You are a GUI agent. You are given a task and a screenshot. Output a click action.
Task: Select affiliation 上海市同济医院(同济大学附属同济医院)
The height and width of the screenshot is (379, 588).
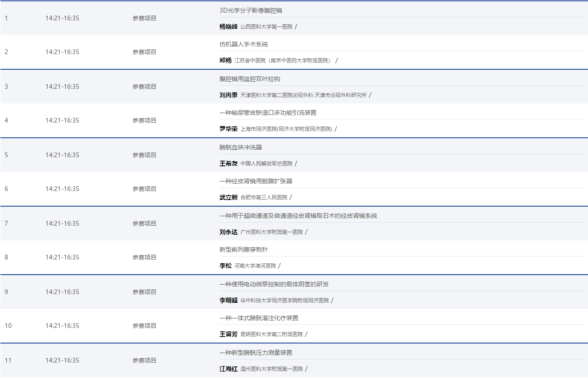point(286,129)
